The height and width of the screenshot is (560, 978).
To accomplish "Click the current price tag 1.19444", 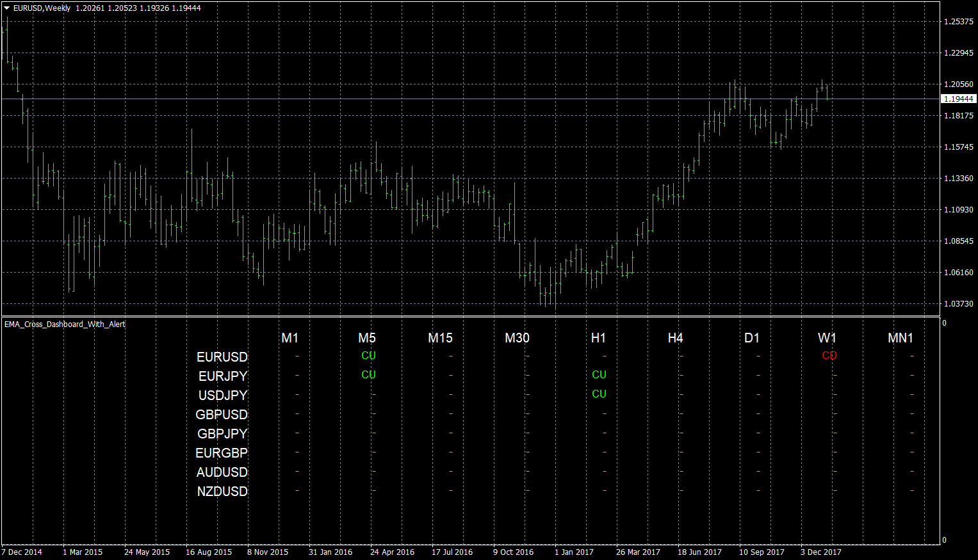I will pyautogui.click(x=958, y=99).
